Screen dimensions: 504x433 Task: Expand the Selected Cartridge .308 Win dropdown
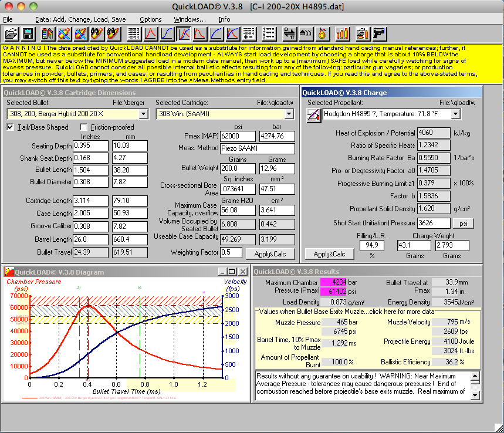[289, 114]
